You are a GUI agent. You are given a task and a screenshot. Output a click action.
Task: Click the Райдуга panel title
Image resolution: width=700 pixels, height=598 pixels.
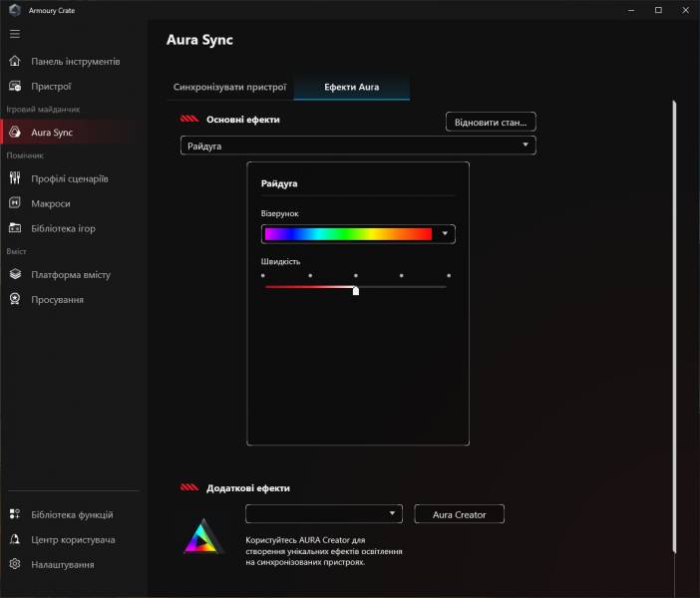279,183
